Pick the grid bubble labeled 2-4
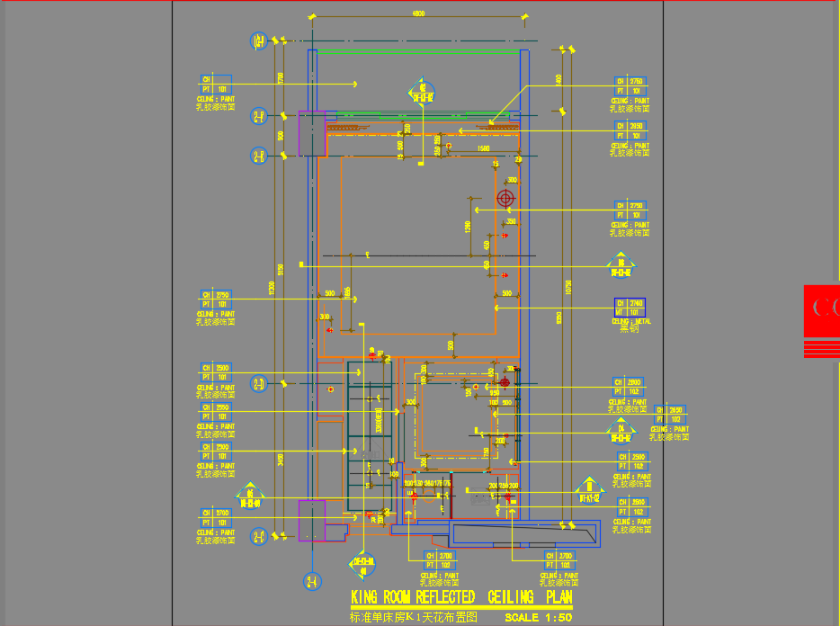 [312, 581]
